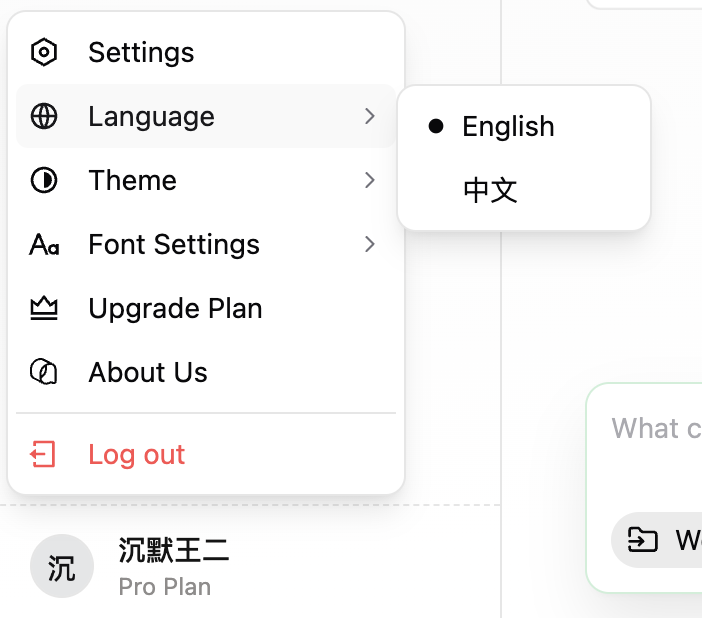Image resolution: width=702 pixels, height=618 pixels.
Task: Switch language to 中文
Action: point(491,190)
